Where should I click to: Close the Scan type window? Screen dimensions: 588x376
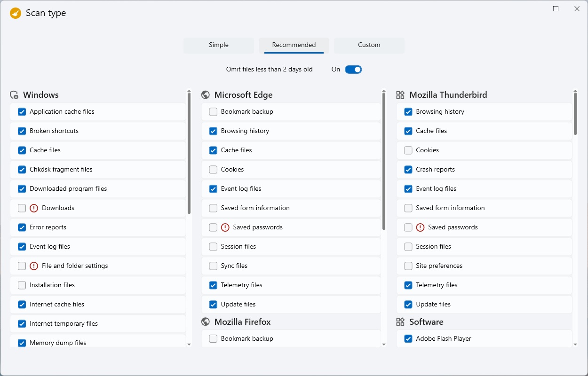tap(577, 9)
